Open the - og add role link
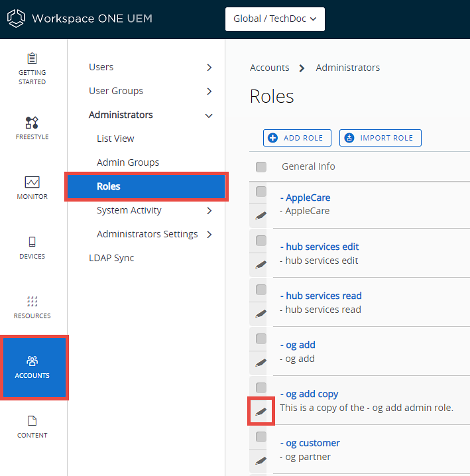This screenshot has height=476, width=470. pyautogui.click(x=298, y=345)
